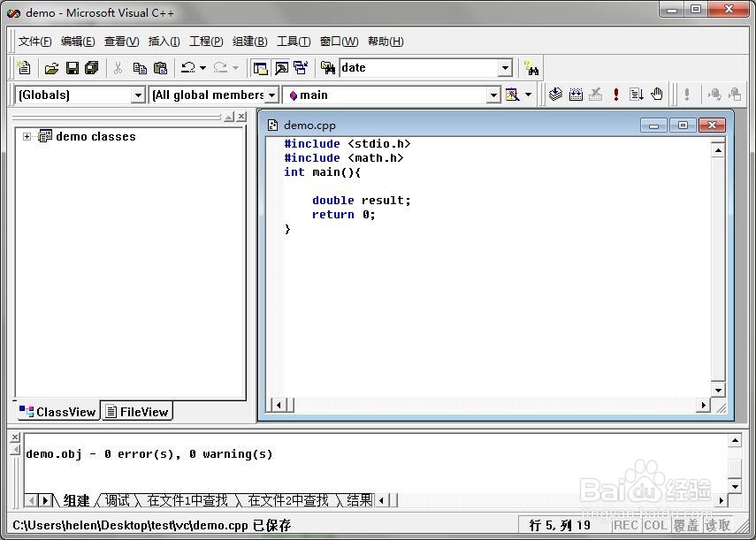Open the main members dropdown
The image size is (756, 540).
(x=493, y=95)
